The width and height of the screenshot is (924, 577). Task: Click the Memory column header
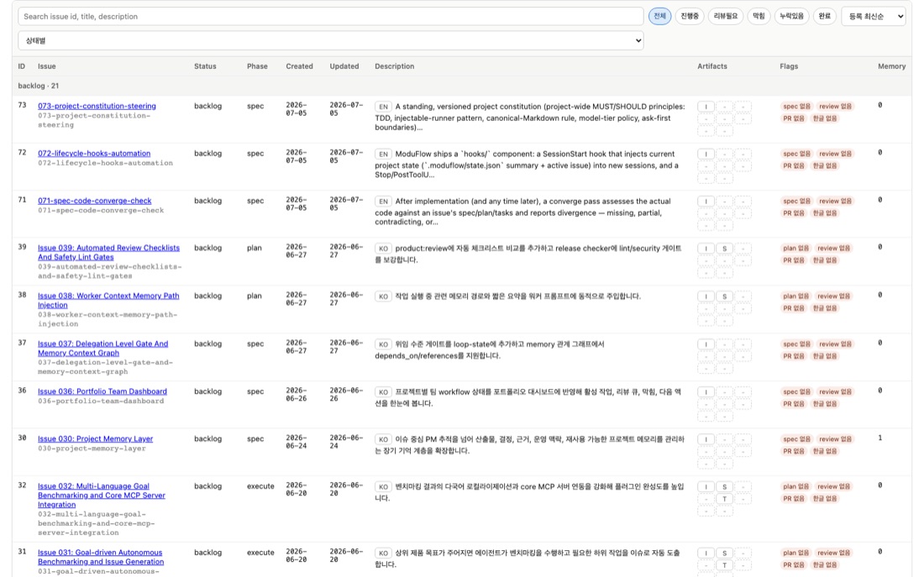[891, 66]
